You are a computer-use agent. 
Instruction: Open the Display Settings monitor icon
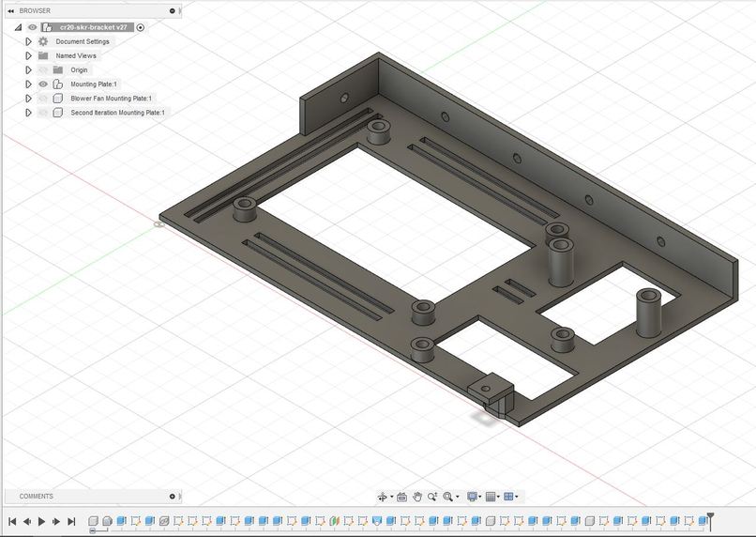472,497
